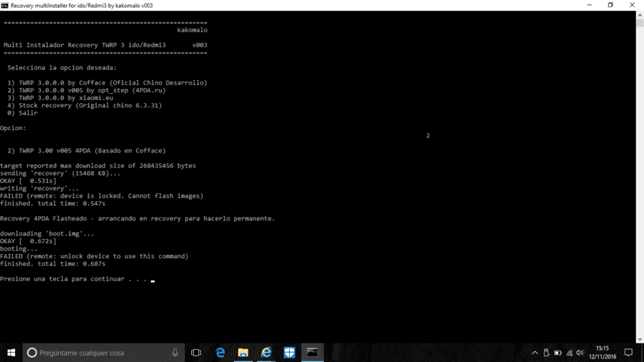Click '2) TWRP 3.0.0.0 v005 by opt_step' line
Screen dimensions: 644x362
(x=87, y=90)
